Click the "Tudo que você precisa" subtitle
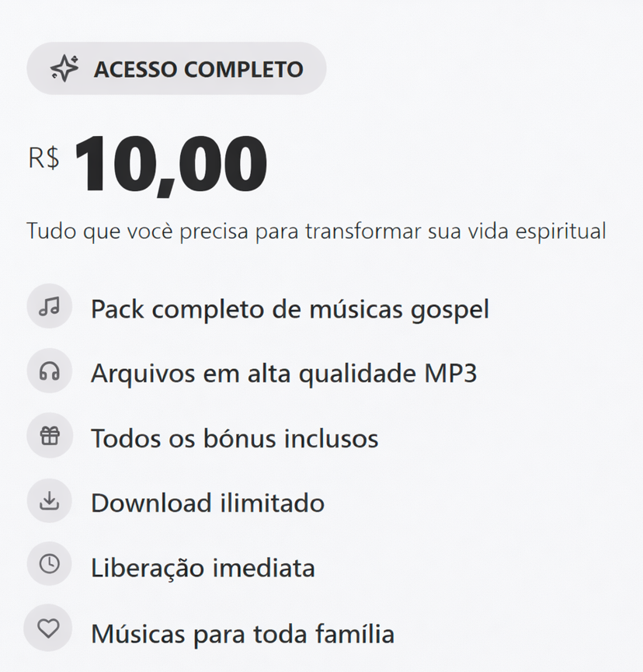The height and width of the screenshot is (672, 643). [316, 232]
